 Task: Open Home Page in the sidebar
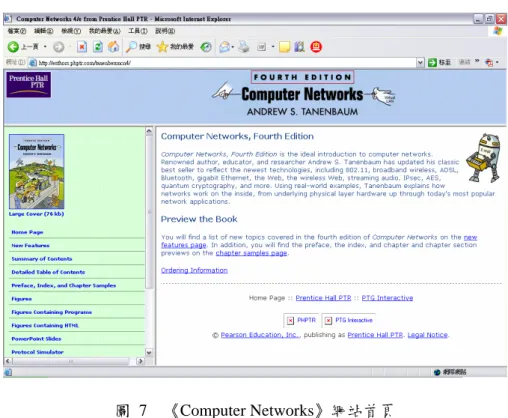pyautogui.click(x=27, y=232)
